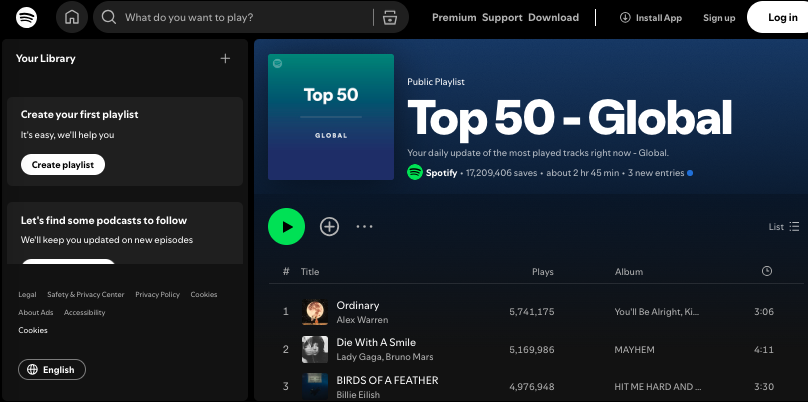This screenshot has width=808, height=402.
Task: Open the Browse icon in search bar
Action: [x=390, y=18]
